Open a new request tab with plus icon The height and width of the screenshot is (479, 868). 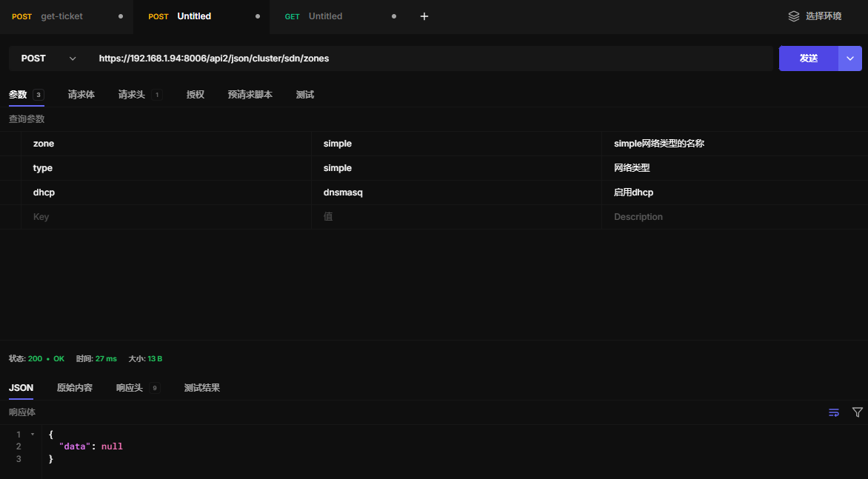[424, 16]
